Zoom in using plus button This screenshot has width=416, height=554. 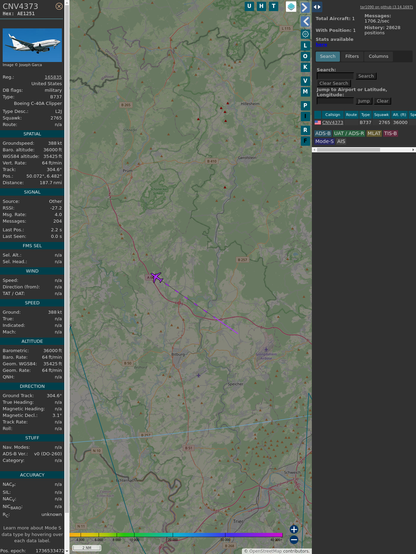(294, 529)
